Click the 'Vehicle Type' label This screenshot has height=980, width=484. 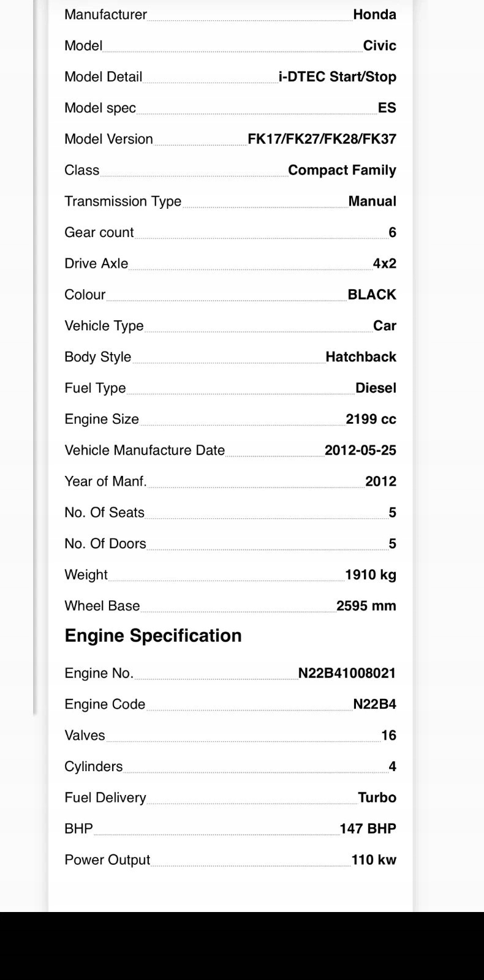104,326
